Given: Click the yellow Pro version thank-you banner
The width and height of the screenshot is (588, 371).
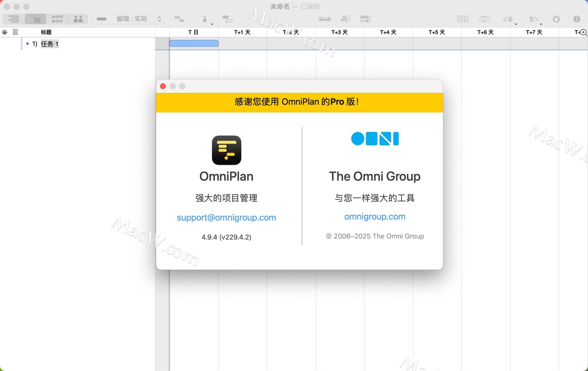Looking at the screenshot, I should (x=300, y=102).
